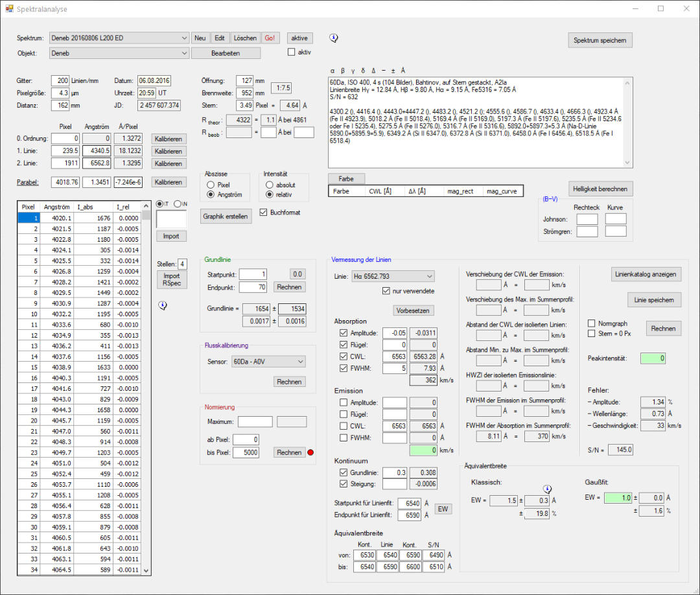Screen dimensions: 700x595
Task: Open the Spektrum dropdown list
Action: click(x=184, y=38)
